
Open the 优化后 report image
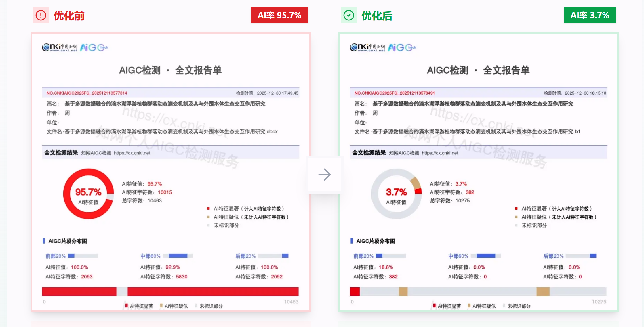[479, 172]
